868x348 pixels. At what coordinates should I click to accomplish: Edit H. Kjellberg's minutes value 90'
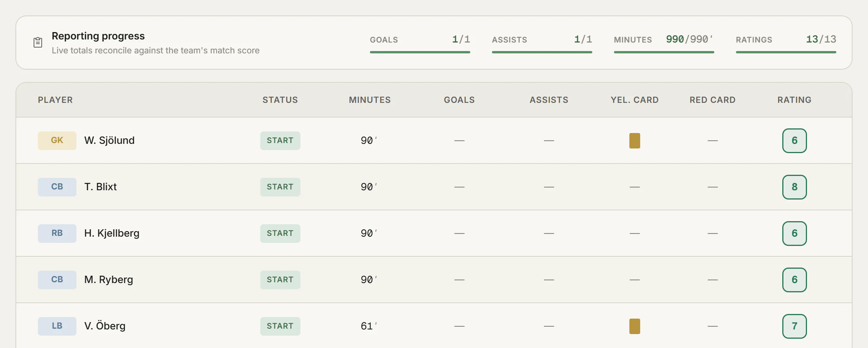(x=369, y=233)
